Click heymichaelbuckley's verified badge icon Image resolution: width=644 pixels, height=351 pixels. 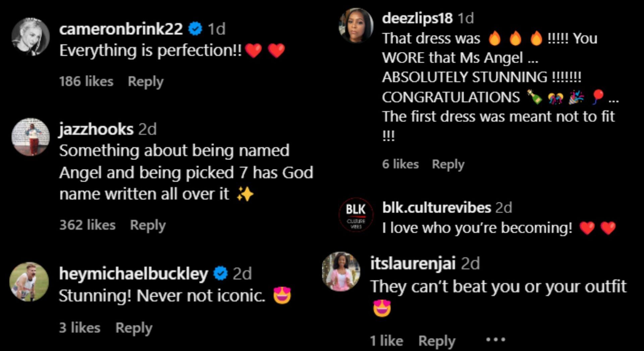click(x=220, y=273)
